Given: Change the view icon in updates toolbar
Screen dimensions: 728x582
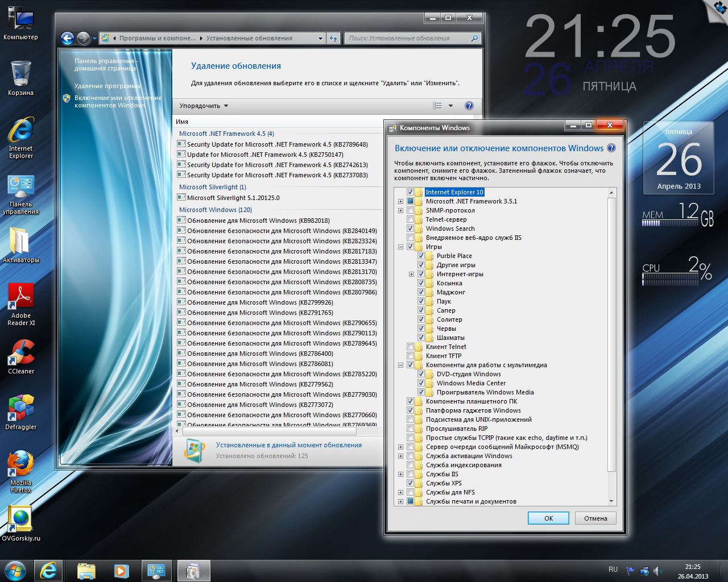Looking at the screenshot, I should [x=437, y=106].
